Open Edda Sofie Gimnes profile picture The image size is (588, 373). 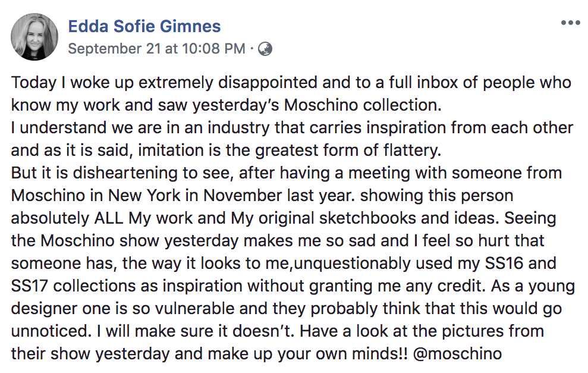tap(34, 37)
